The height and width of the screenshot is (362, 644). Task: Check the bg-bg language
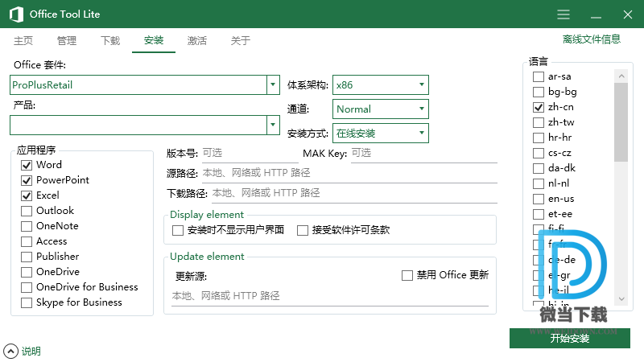[x=538, y=92]
